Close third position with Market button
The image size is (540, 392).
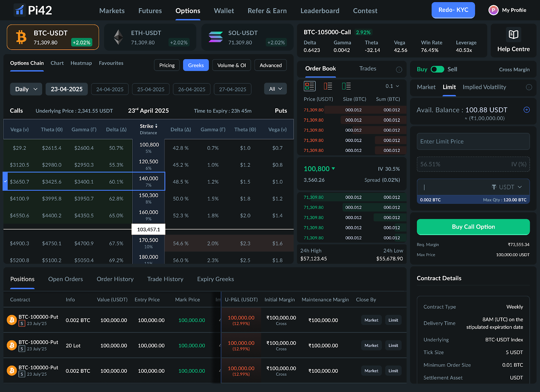(371, 371)
